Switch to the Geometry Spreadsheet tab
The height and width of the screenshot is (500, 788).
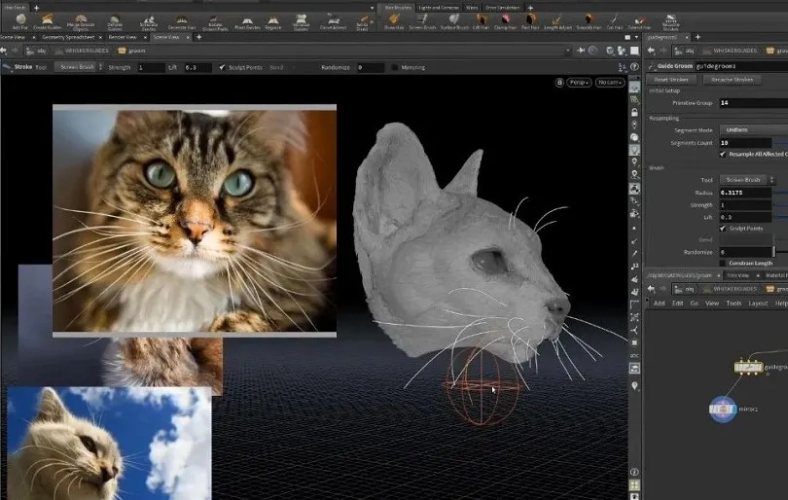68,37
